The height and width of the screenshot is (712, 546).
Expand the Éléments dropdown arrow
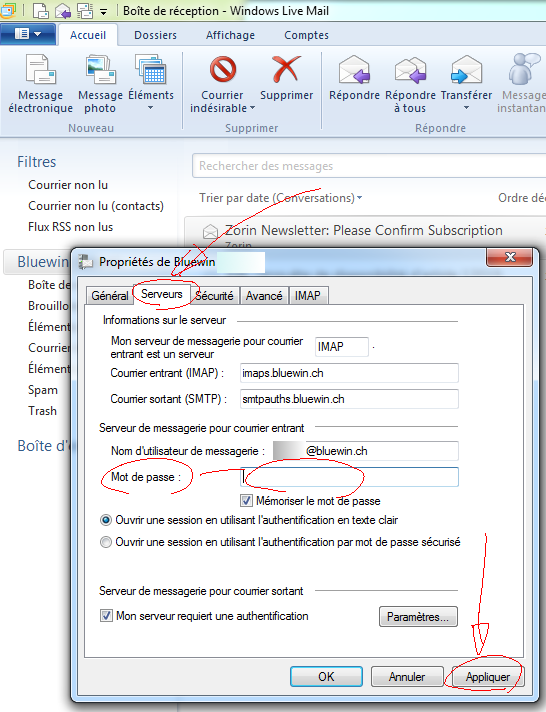[150, 108]
